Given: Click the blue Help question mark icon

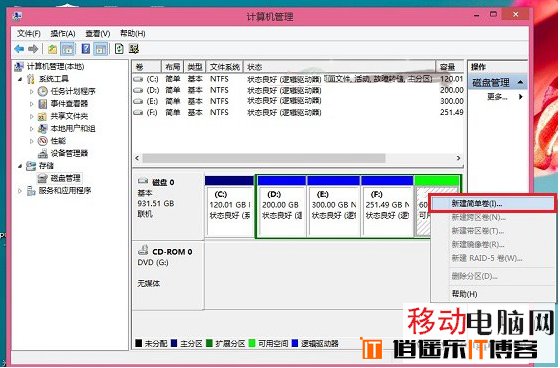Looking at the screenshot, I should (x=86, y=49).
